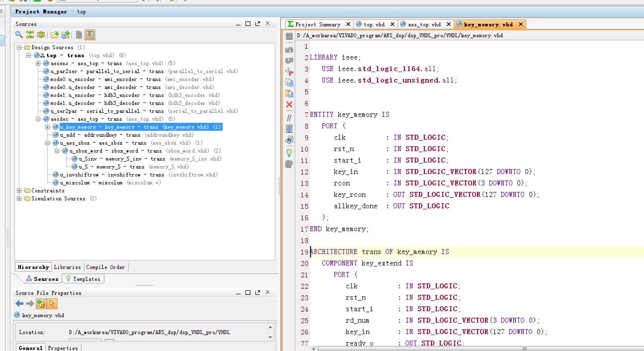644x351 pixels.
Task: Select the Hierarchy view tab
Action: [x=33, y=267]
